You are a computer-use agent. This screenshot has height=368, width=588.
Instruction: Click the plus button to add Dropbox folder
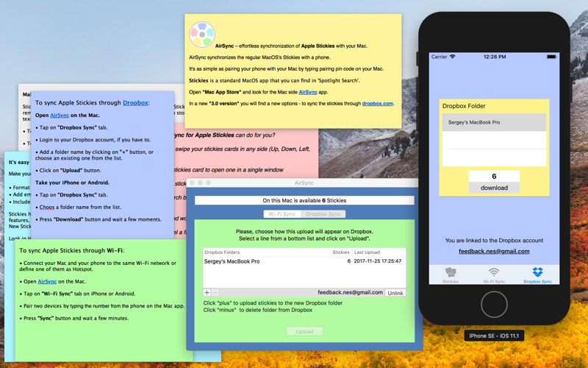click(207, 292)
